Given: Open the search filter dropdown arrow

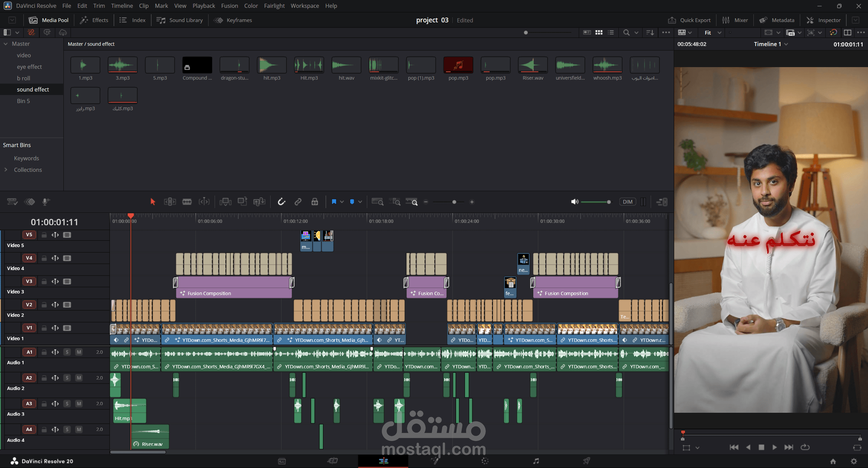Looking at the screenshot, I should (x=636, y=33).
